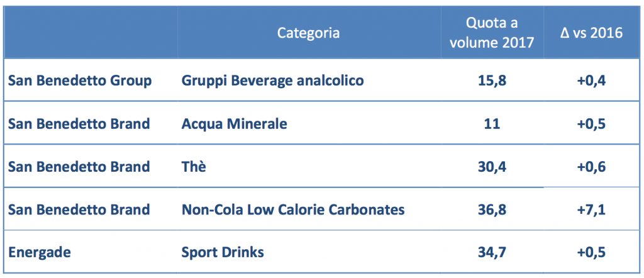Viewport: 644px width, 278px height.
Task: Click the value 11 for Acqua Minerale
Action: point(492,124)
